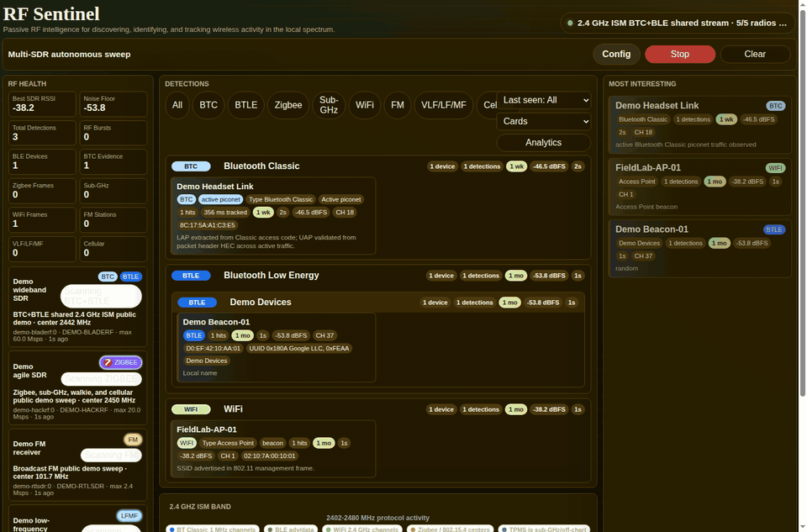The height and width of the screenshot is (532, 807).
Task: Click the BTLE badge on Demo wideband SDR
Action: [131, 277]
